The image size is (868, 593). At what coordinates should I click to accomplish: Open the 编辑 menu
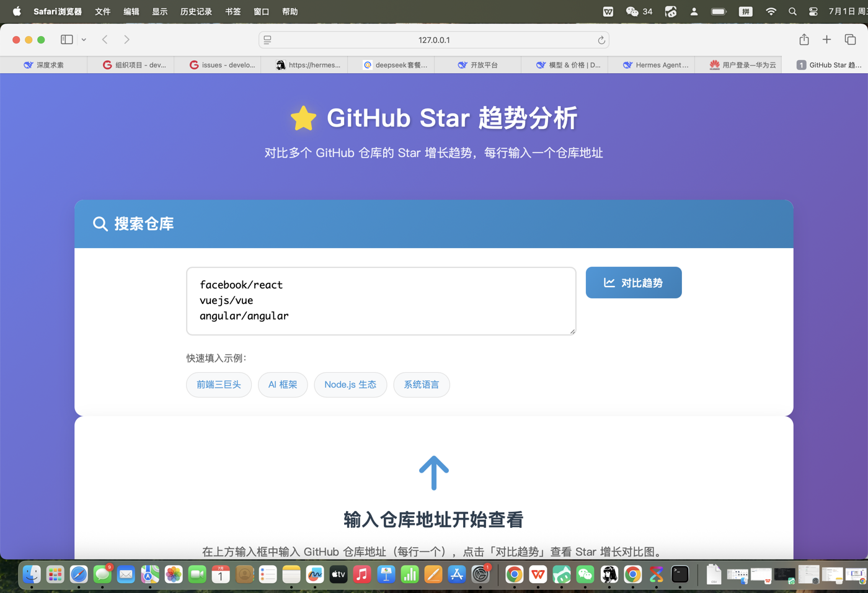(x=131, y=11)
